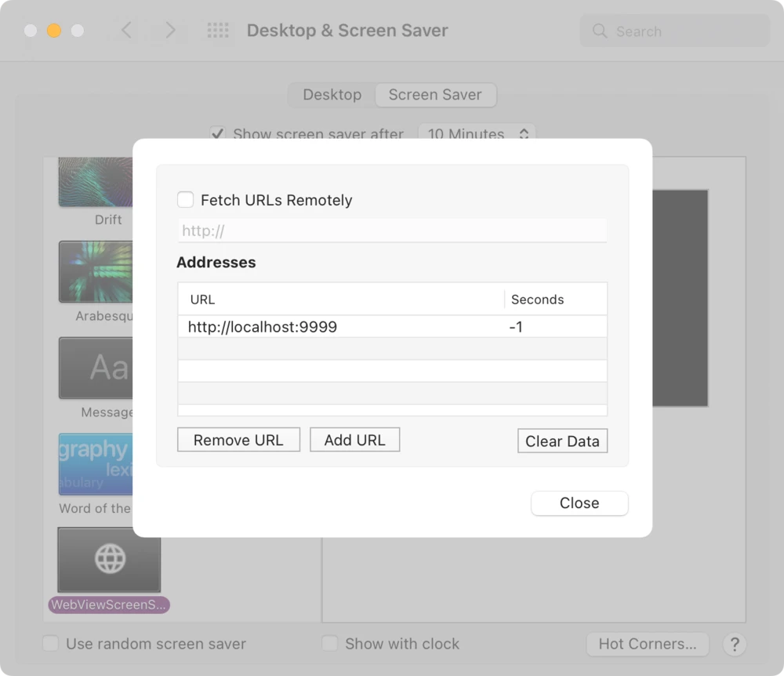Switch to the Screen Saver tab
The height and width of the screenshot is (676, 784).
435,95
